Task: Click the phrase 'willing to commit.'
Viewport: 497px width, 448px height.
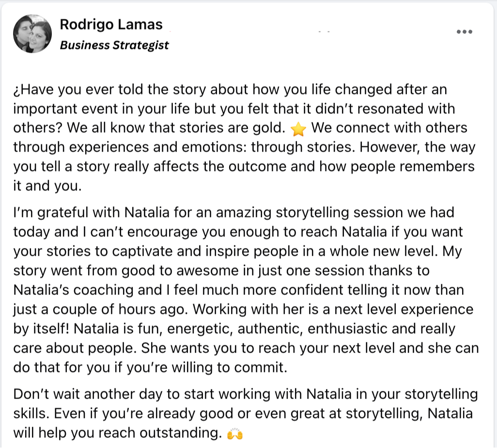Action: coord(230,368)
